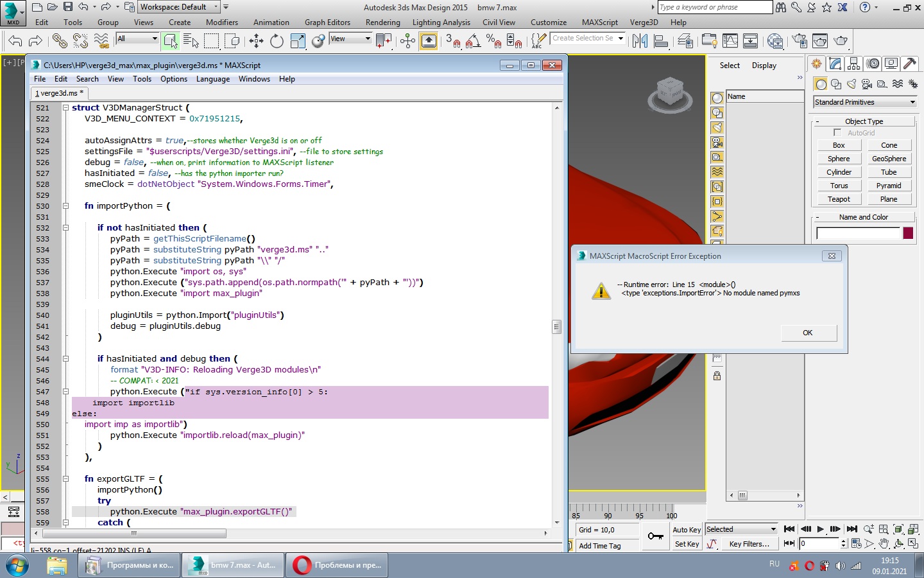
Task: Select Shapes category icon
Action: pos(835,84)
